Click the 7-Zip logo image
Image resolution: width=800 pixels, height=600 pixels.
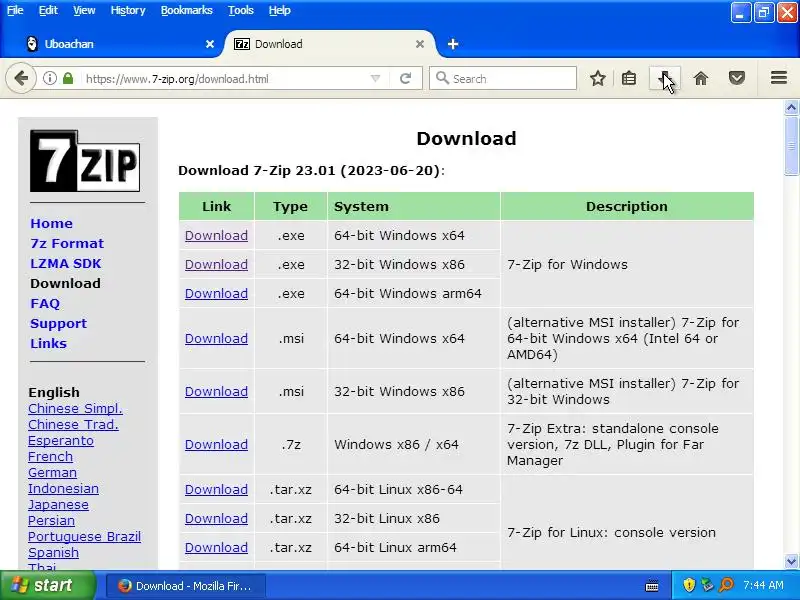pyautogui.click(x=85, y=161)
